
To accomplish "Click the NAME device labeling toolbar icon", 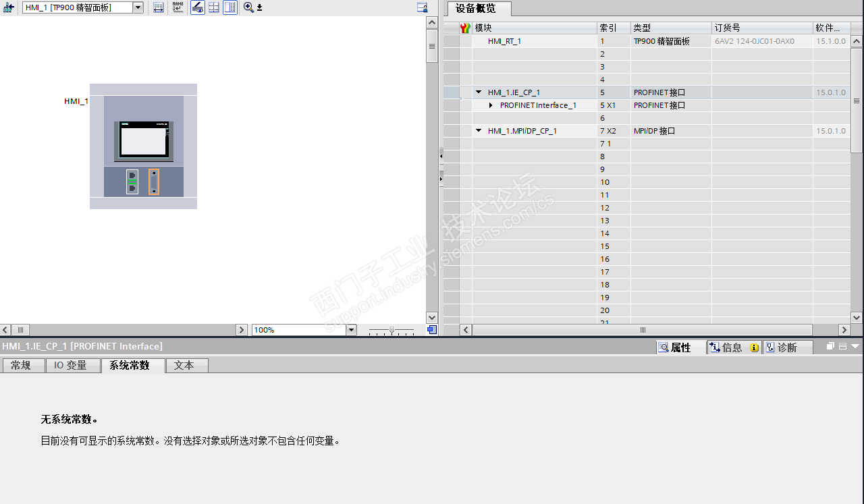I will [x=178, y=7].
